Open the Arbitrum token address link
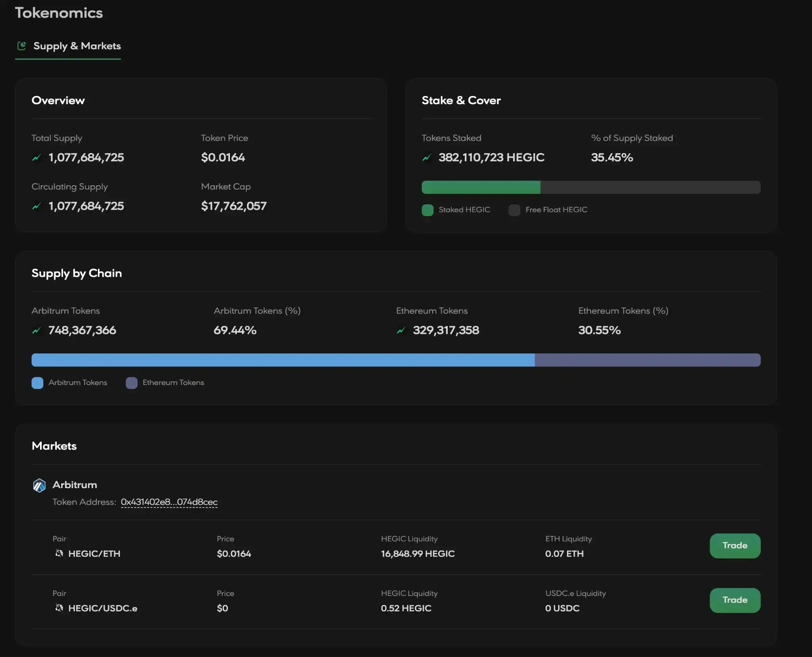812x657 pixels. 169,502
